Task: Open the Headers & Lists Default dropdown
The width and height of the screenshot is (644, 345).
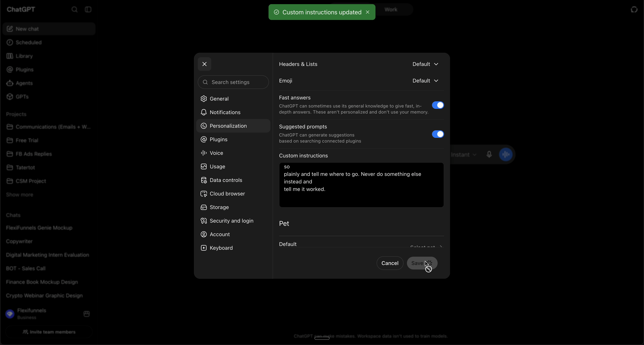Action: coord(425,64)
